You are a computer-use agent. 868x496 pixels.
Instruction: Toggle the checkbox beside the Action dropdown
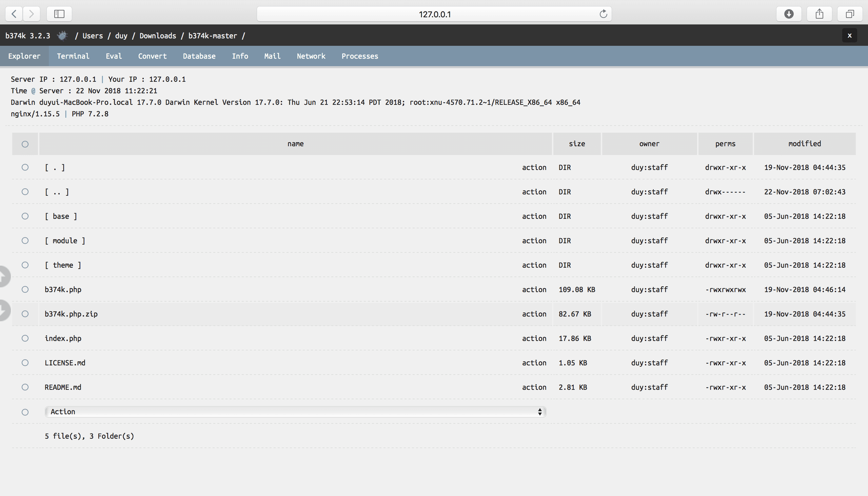[25, 412]
